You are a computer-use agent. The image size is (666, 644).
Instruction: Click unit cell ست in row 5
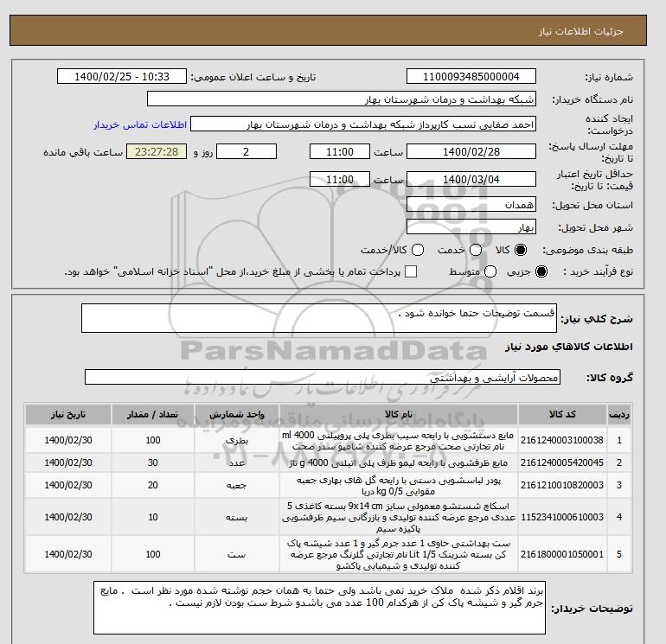(x=237, y=554)
